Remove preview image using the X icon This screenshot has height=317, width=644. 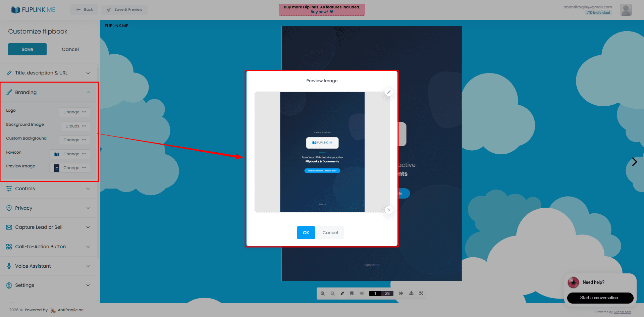tap(389, 209)
